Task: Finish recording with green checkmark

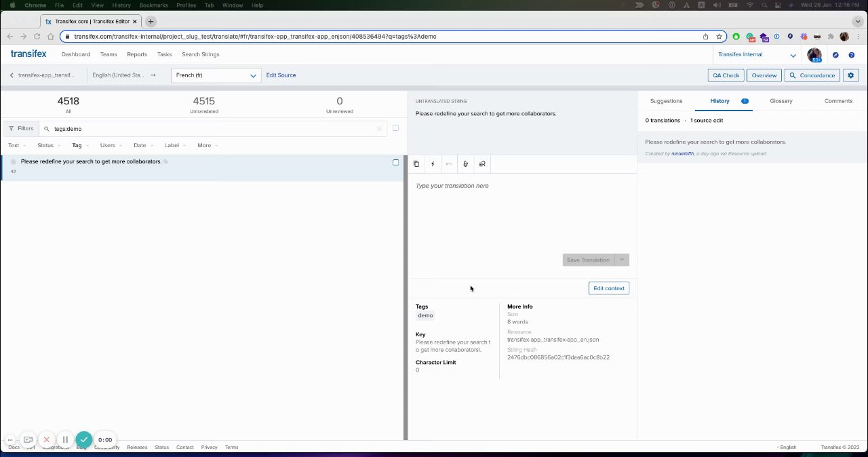Action: 84,439
